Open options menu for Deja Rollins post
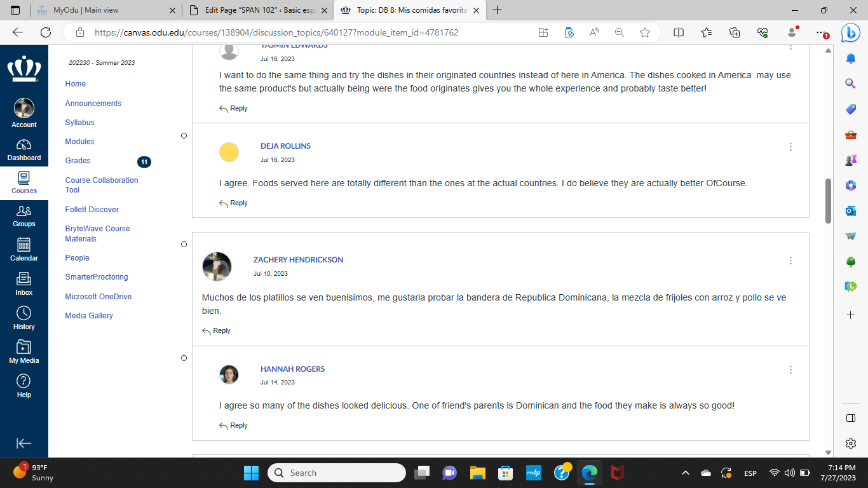Viewport: 868px width, 488px height. click(790, 147)
